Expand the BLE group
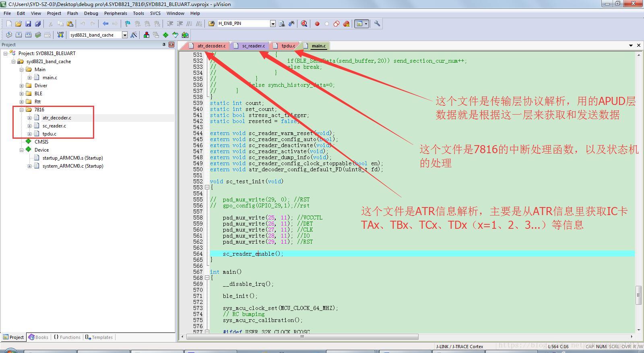644x353 pixels. pyautogui.click(x=22, y=94)
